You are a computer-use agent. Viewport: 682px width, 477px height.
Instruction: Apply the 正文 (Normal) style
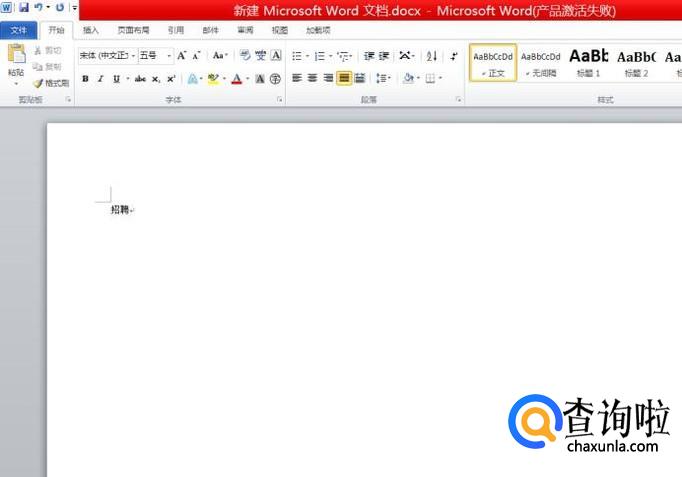tap(493, 63)
